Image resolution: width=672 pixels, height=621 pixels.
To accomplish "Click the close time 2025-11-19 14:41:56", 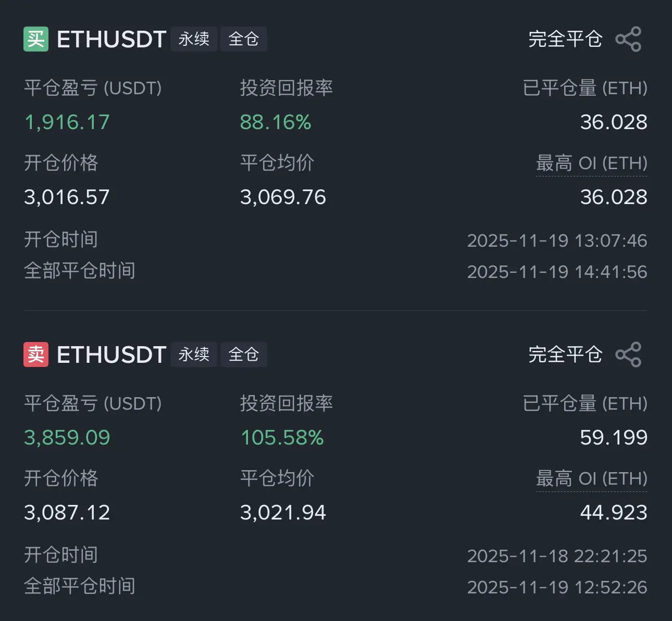I will pos(557,272).
